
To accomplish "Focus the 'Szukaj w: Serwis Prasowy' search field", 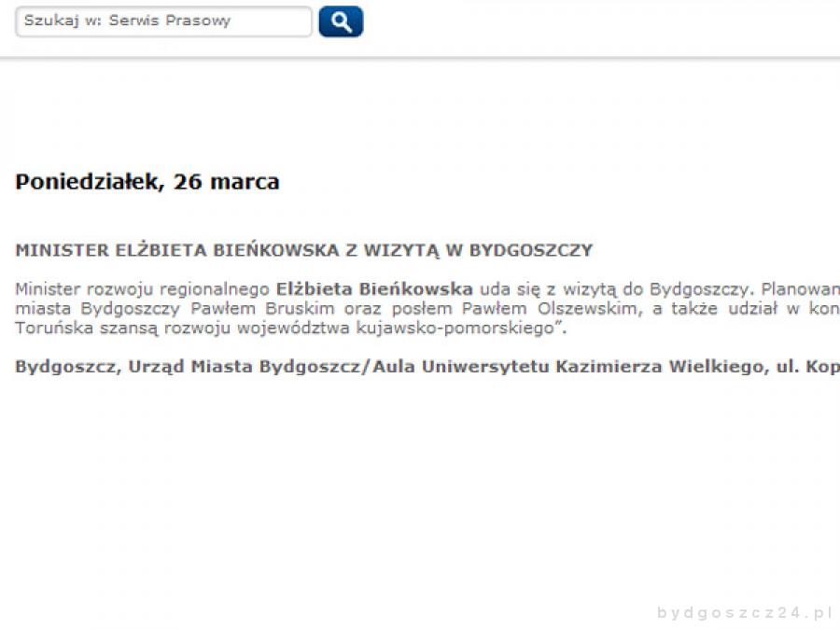I will [x=163, y=21].
